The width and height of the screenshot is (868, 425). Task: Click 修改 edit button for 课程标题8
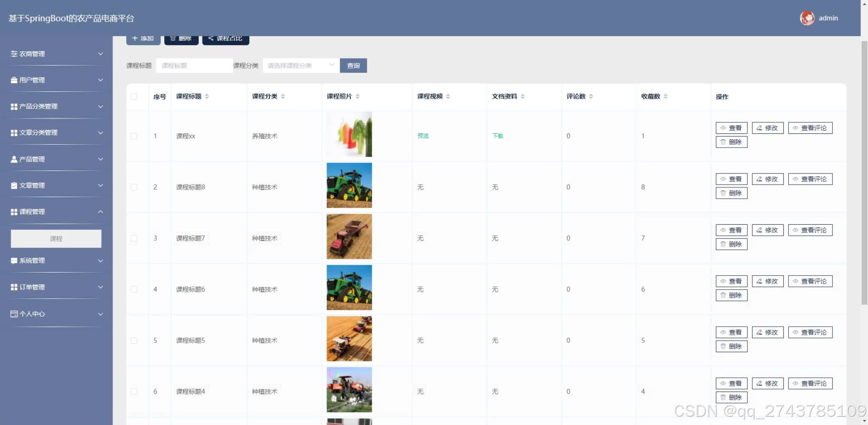(768, 179)
